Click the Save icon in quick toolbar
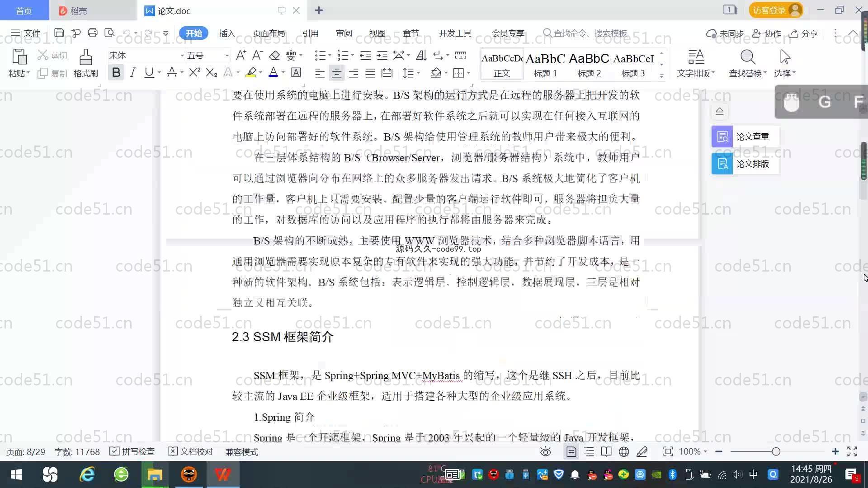The image size is (868, 488). pyautogui.click(x=59, y=33)
